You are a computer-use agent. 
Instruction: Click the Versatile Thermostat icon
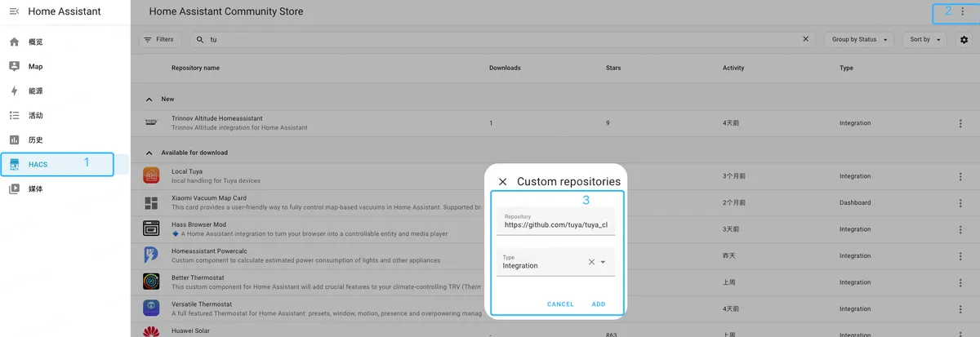click(151, 308)
